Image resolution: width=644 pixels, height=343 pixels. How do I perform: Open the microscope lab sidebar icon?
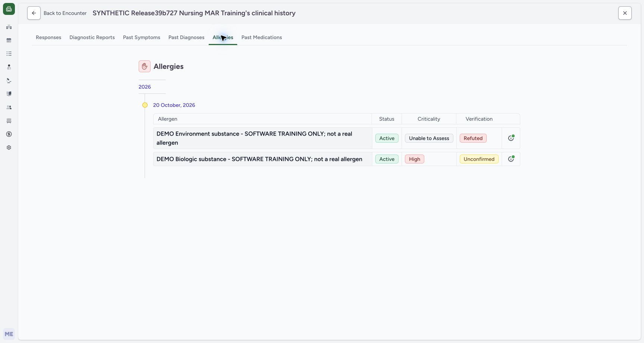[9, 80]
